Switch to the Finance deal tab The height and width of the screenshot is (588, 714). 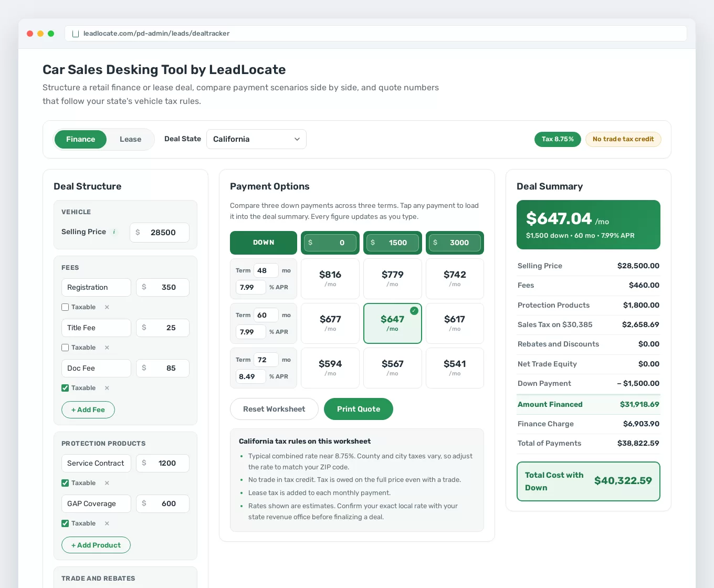(80, 139)
